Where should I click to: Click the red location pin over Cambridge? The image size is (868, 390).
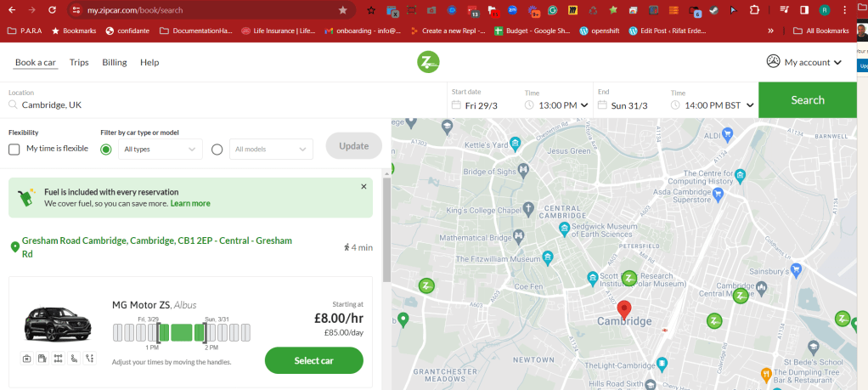click(x=624, y=309)
